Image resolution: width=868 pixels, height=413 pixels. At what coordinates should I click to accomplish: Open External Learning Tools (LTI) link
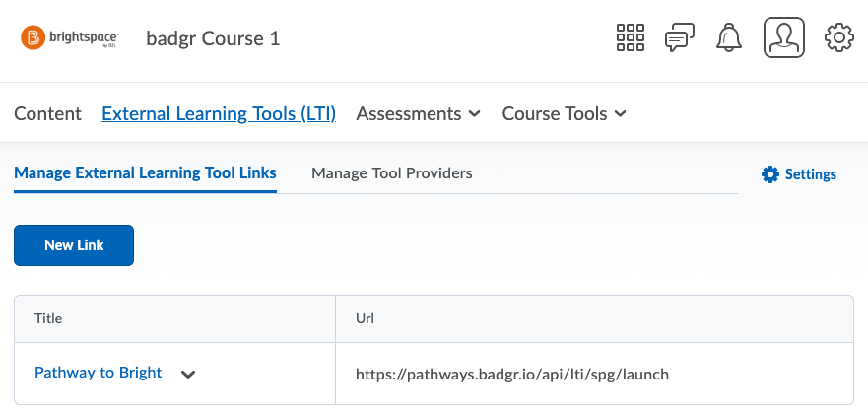(219, 113)
